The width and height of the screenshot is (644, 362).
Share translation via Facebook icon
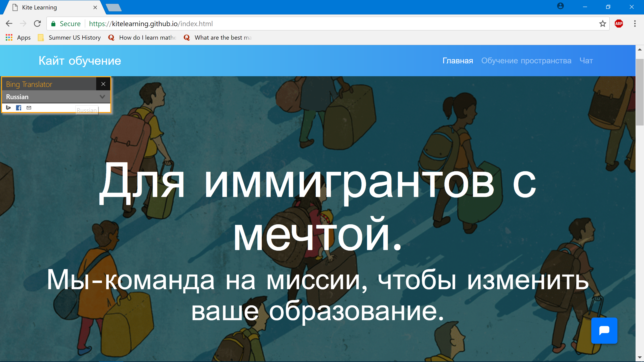pos(19,108)
